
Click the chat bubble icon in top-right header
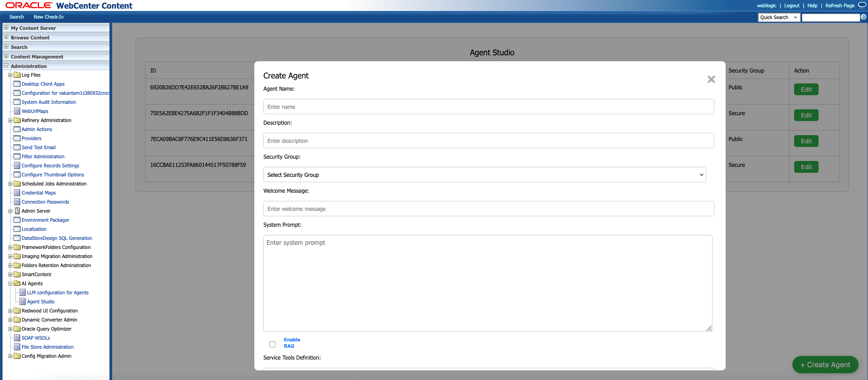tap(862, 5)
